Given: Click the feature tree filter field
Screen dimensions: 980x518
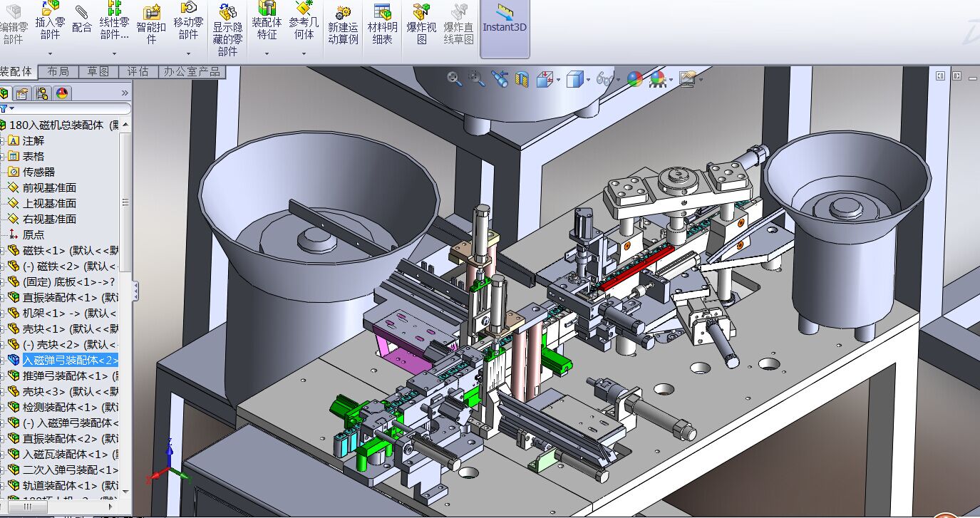Looking at the screenshot, I should (66, 108).
